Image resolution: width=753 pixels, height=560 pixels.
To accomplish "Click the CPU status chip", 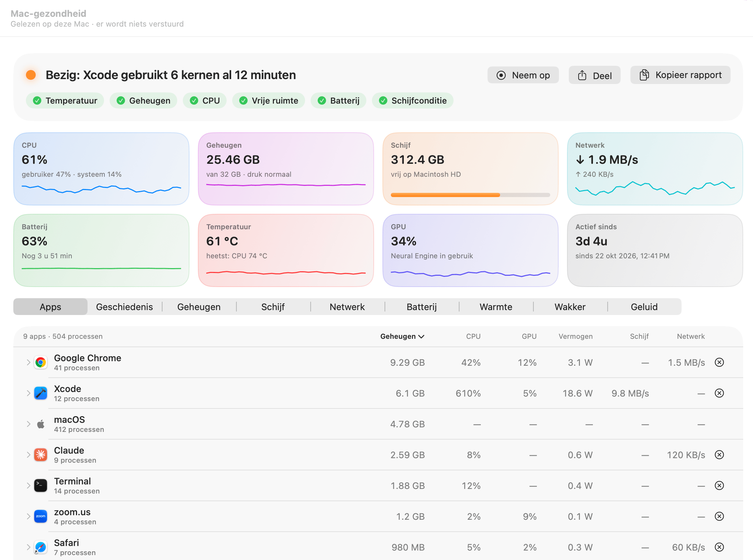I will pyautogui.click(x=205, y=101).
